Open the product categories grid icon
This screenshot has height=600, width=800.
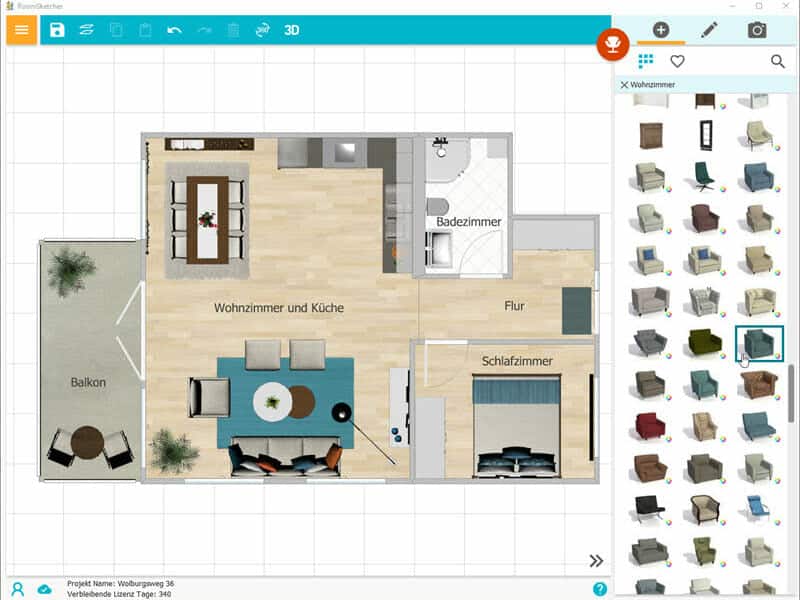click(x=645, y=60)
